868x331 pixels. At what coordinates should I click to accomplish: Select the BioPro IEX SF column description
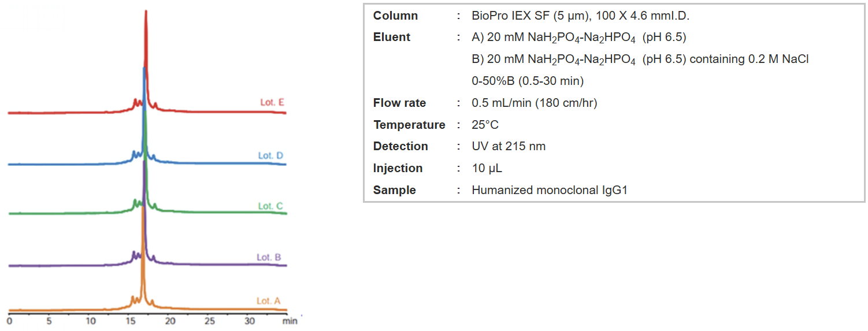pyautogui.click(x=580, y=16)
